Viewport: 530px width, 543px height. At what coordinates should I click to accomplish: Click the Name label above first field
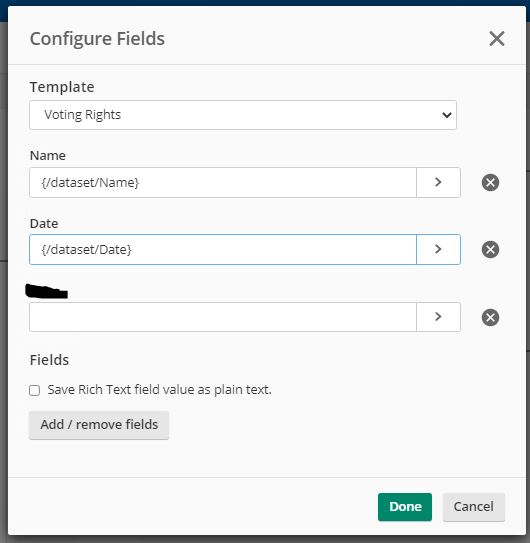(x=48, y=155)
